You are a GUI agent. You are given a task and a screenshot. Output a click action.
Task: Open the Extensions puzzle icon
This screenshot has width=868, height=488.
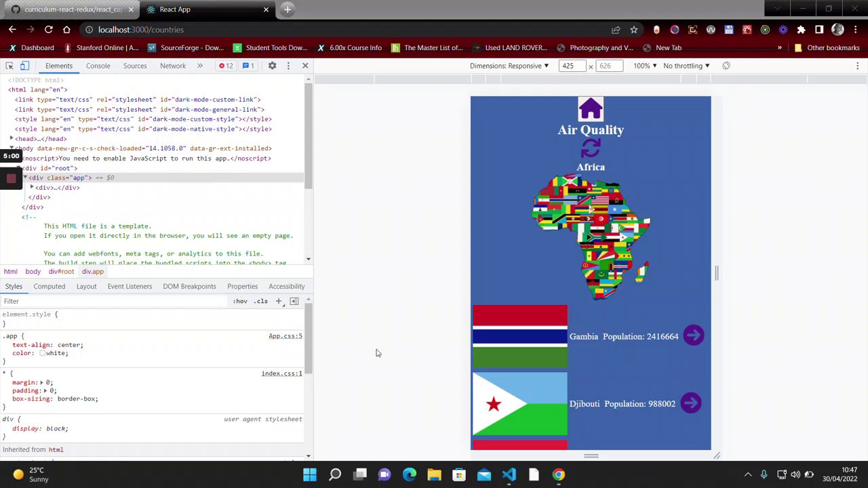(x=801, y=30)
